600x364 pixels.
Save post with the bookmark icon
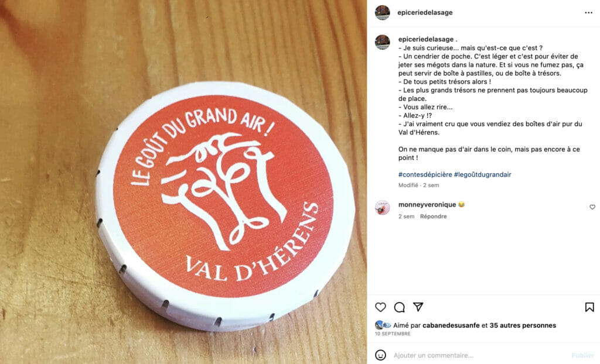click(589, 307)
